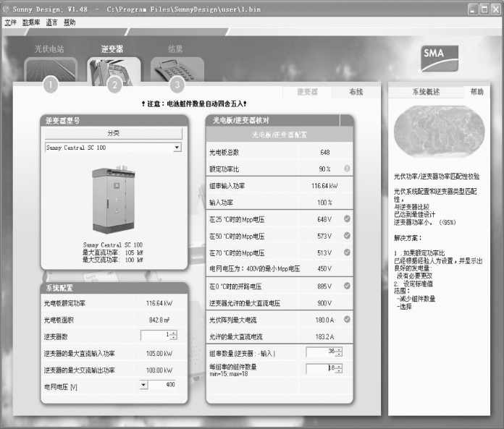This screenshot has width=504, height=429.
Task: Click the 组串数量 spinner field showing 36
Action: coord(324,352)
